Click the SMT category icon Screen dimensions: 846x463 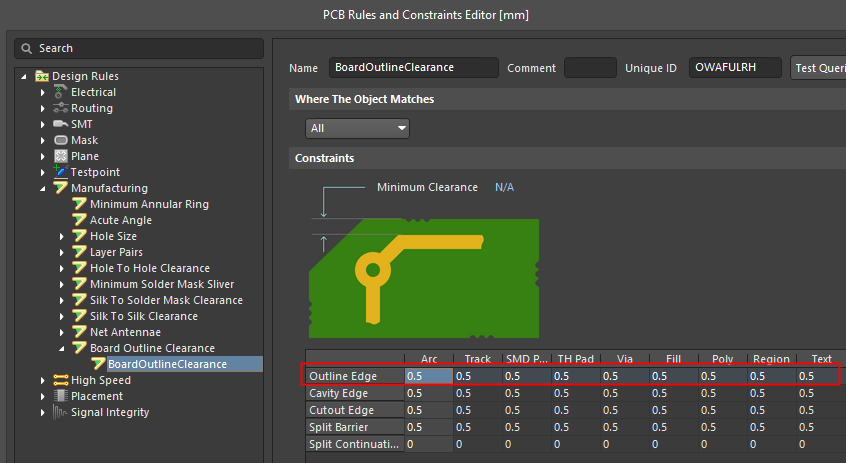point(60,124)
